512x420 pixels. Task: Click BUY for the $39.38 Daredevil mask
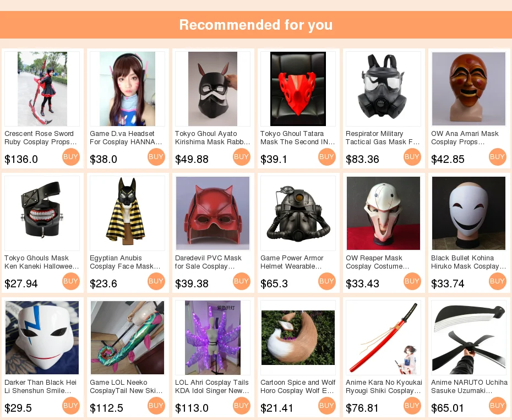coord(242,281)
